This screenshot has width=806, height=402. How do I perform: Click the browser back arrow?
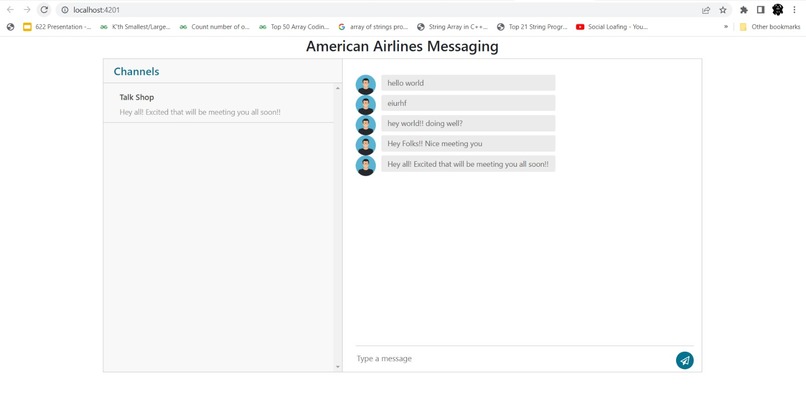(x=10, y=10)
